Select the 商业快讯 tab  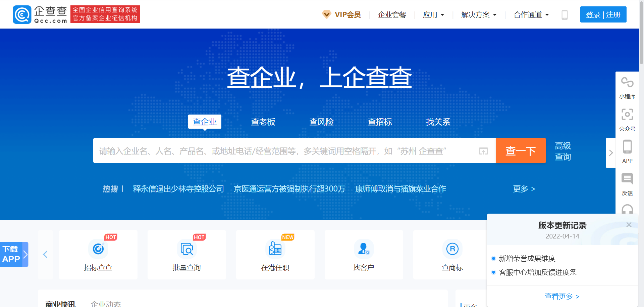(60, 304)
